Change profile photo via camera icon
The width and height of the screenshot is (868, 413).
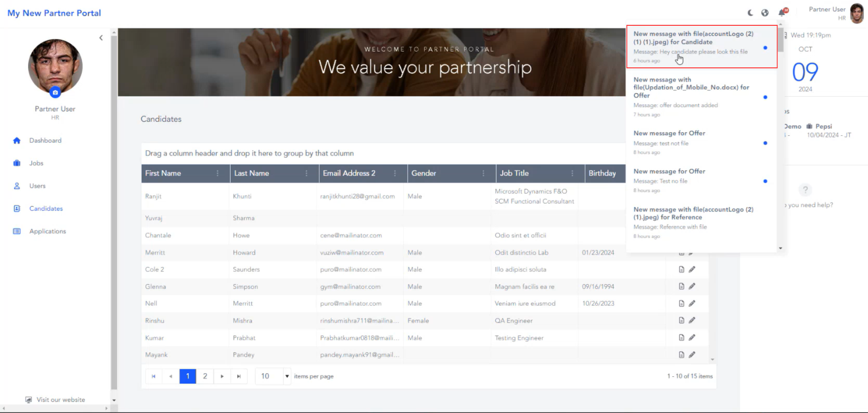[x=55, y=92]
